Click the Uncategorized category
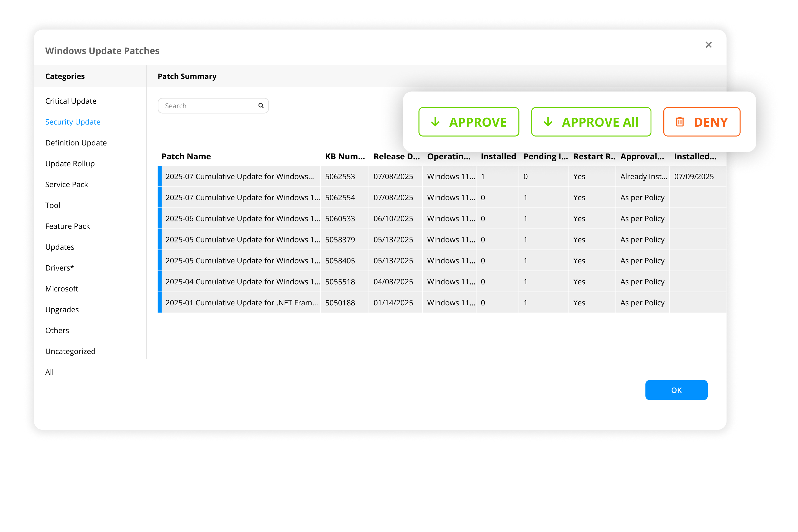Viewport: 798px width, 532px height. click(70, 352)
